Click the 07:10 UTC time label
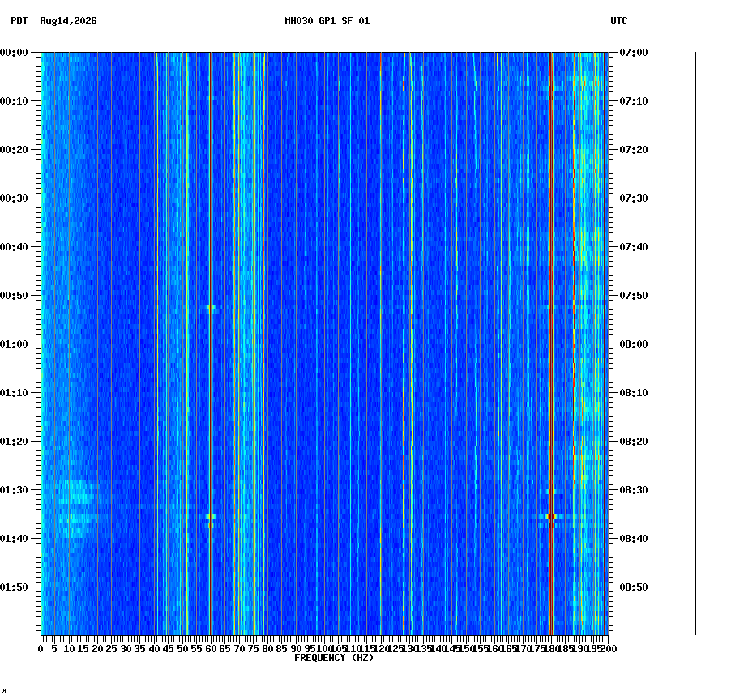The width and height of the screenshot is (731, 700). click(634, 101)
